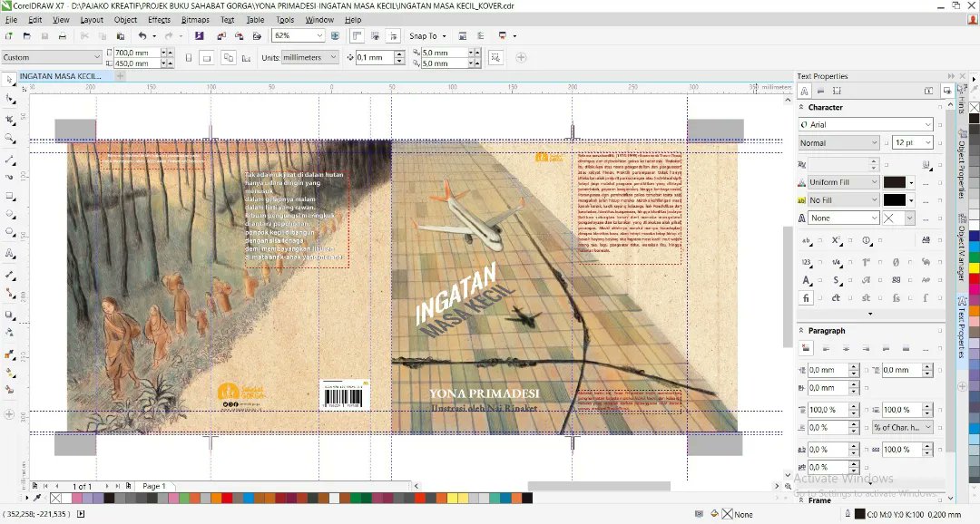Viewport: 980px width, 524px height.
Task: Open the application launcher icon
Action: [503, 36]
